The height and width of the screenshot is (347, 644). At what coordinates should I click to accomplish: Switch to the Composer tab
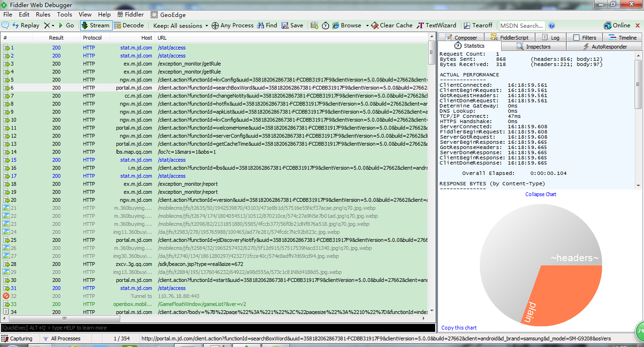click(x=461, y=38)
